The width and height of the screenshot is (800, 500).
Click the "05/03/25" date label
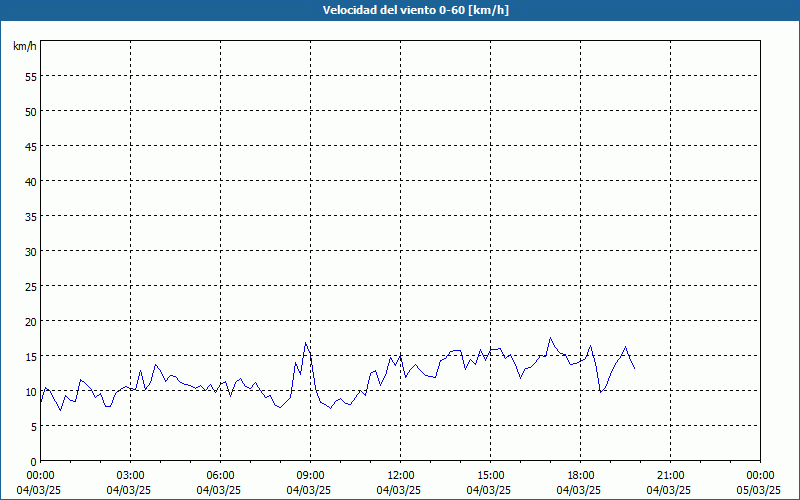point(759,490)
